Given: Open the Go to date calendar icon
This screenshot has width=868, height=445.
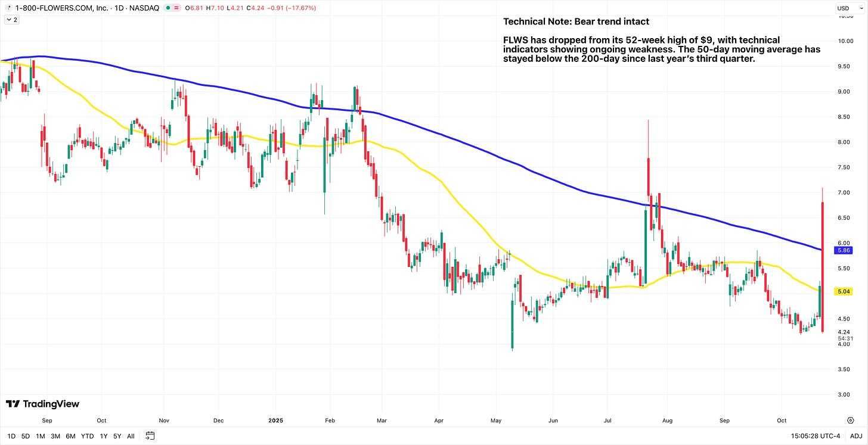Looking at the screenshot, I should (x=150, y=436).
